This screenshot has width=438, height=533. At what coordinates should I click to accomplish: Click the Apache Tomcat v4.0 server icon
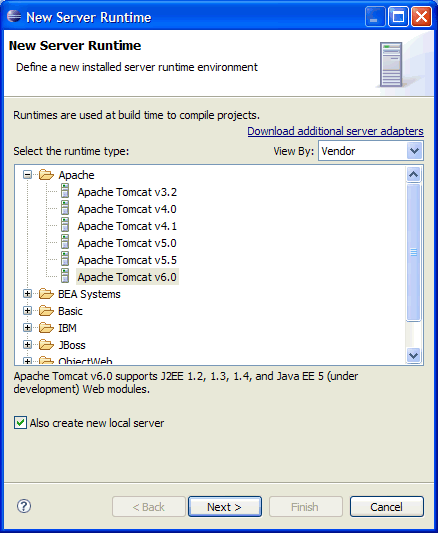pyautogui.click(x=65, y=208)
